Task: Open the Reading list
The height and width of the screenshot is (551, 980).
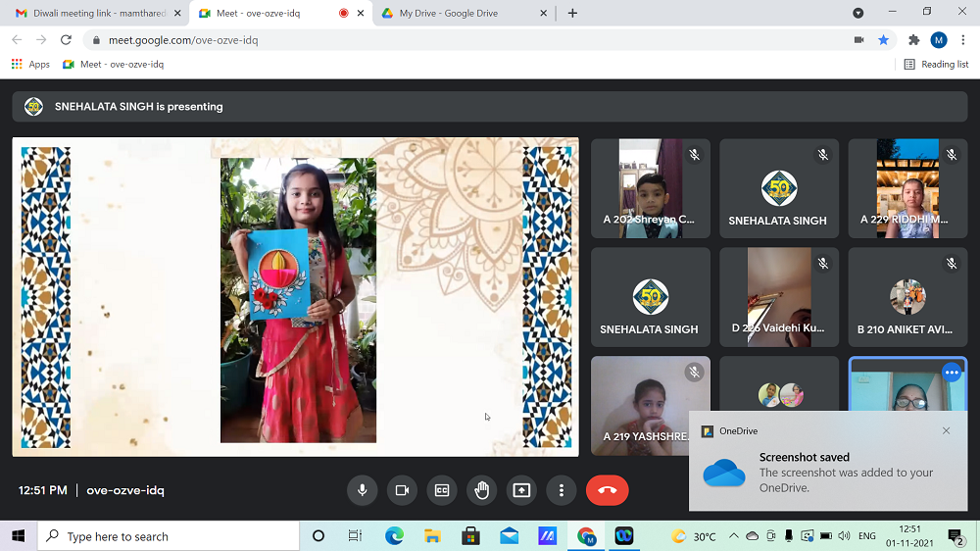Action: 936,64
